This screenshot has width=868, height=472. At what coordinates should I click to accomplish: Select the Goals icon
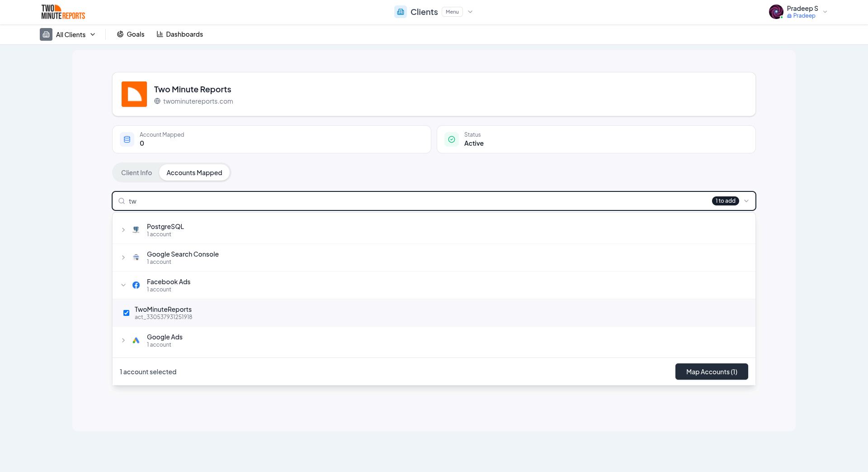120,34
